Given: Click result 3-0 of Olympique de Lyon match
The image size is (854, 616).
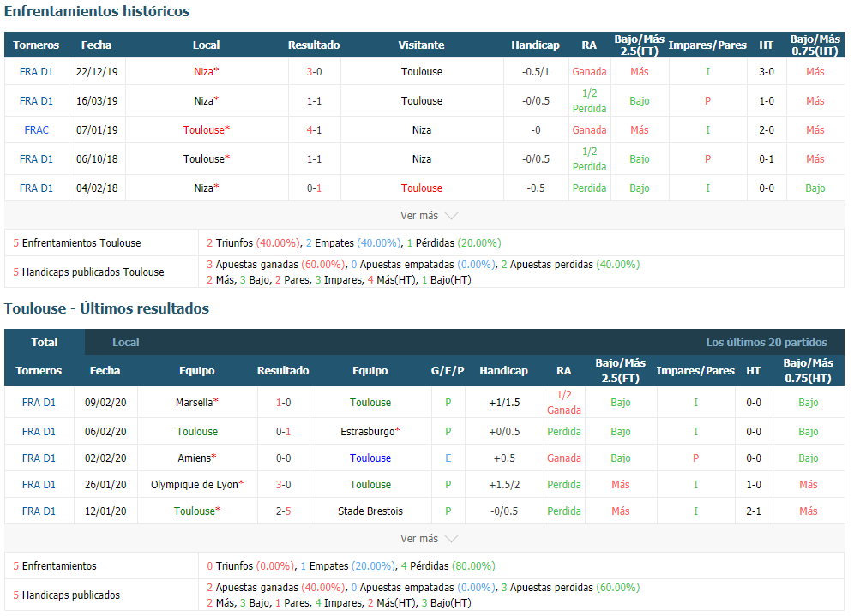Looking at the screenshot, I should [x=283, y=484].
